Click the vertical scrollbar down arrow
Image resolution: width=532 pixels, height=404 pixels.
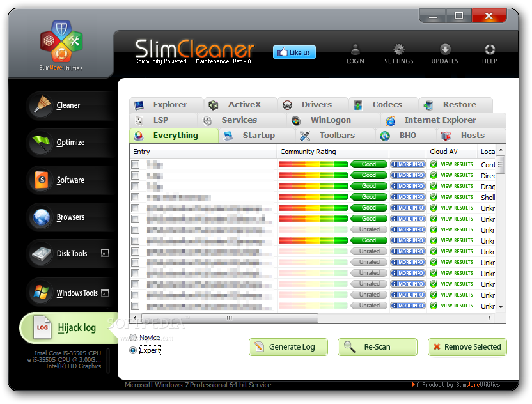pos(501,307)
